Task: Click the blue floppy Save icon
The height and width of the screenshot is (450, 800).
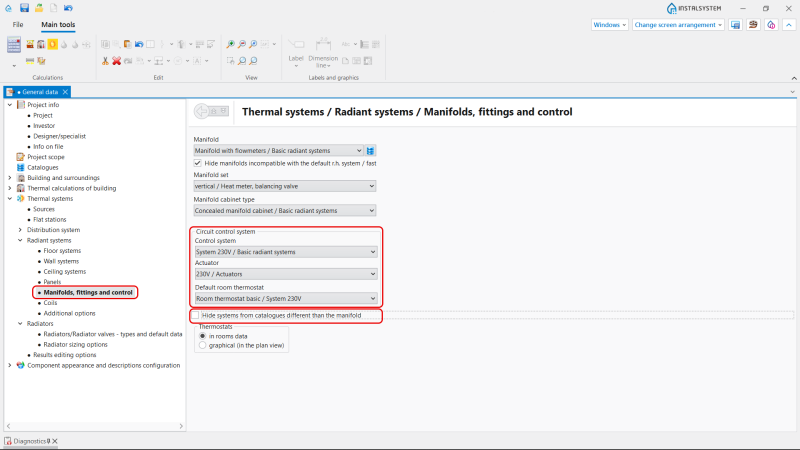Action: click(x=24, y=8)
